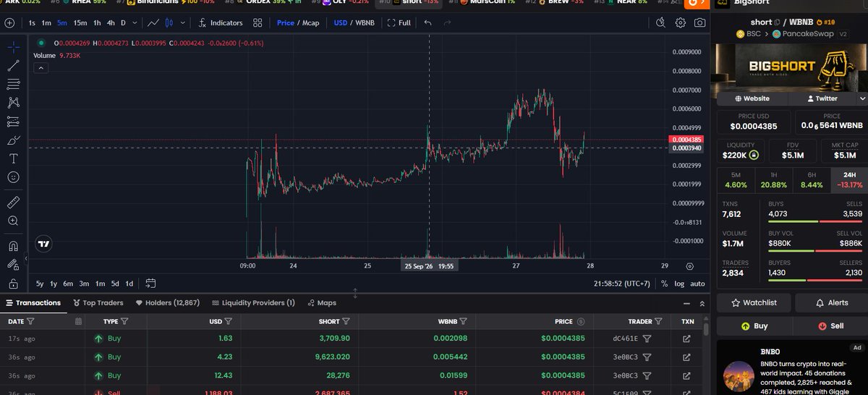The height and width of the screenshot is (395, 868).
Task: Open the emoji icons tool
Action: point(13,177)
